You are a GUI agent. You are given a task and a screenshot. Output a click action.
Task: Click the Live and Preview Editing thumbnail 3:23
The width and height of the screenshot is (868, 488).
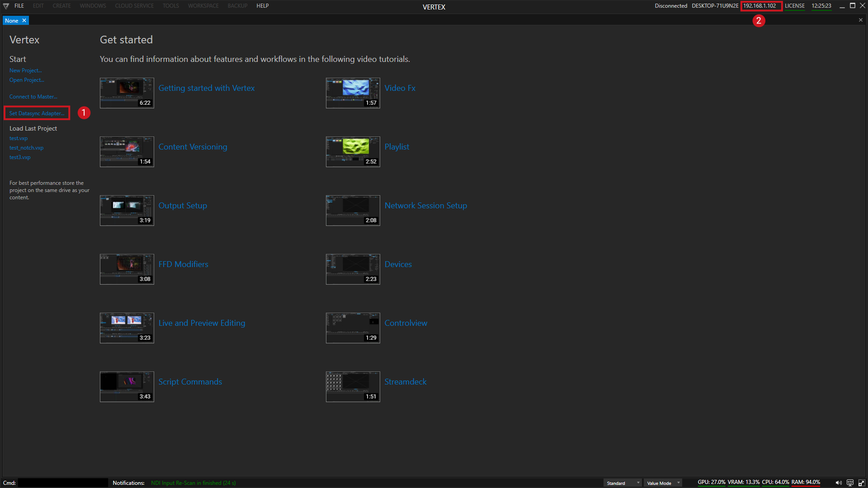tap(127, 328)
